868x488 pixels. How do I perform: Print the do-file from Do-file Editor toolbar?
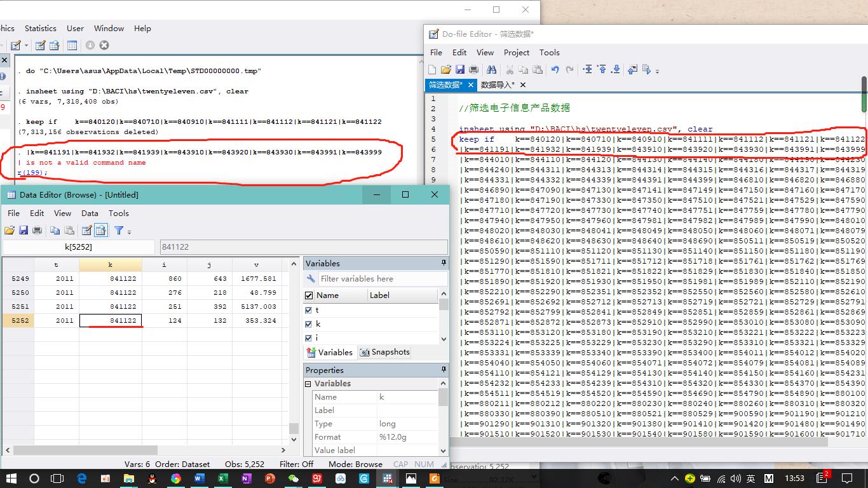[x=473, y=69]
